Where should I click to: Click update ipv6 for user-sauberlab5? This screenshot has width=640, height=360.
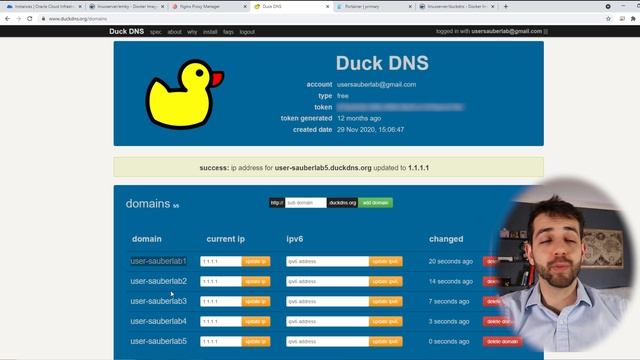tap(386, 341)
